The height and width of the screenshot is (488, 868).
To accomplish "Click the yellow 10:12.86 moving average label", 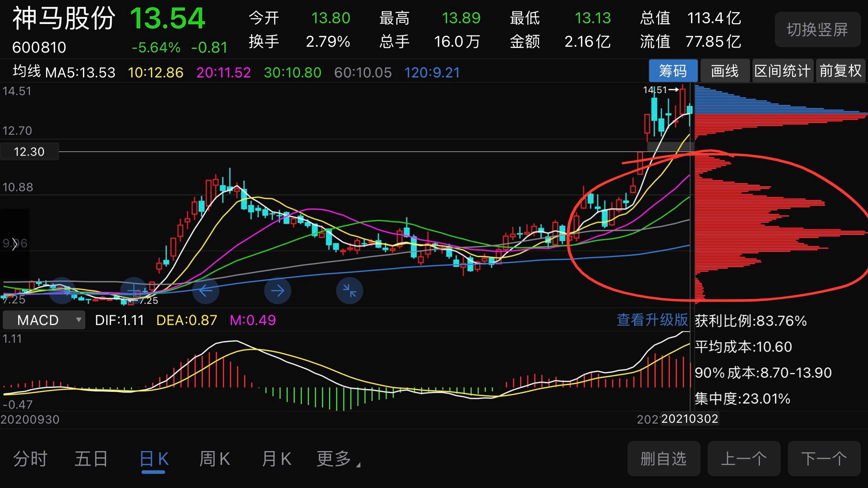I will point(156,72).
